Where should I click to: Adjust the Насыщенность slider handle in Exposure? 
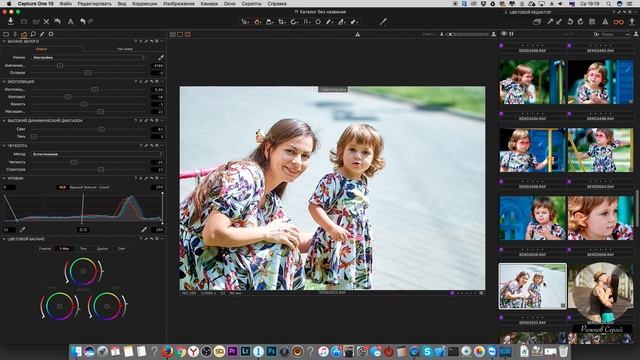pos(100,111)
